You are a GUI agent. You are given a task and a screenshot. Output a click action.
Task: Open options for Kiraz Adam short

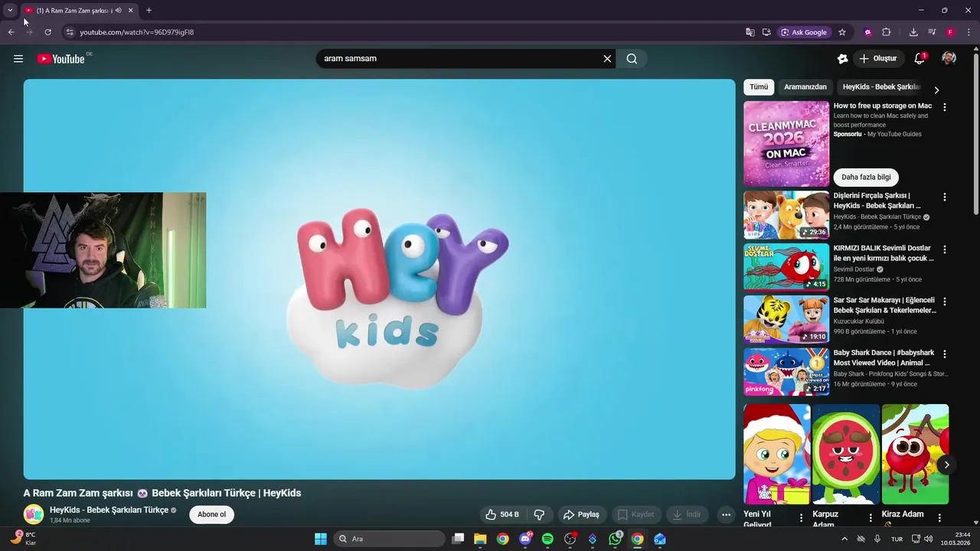pyautogui.click(x=939, y=518)
